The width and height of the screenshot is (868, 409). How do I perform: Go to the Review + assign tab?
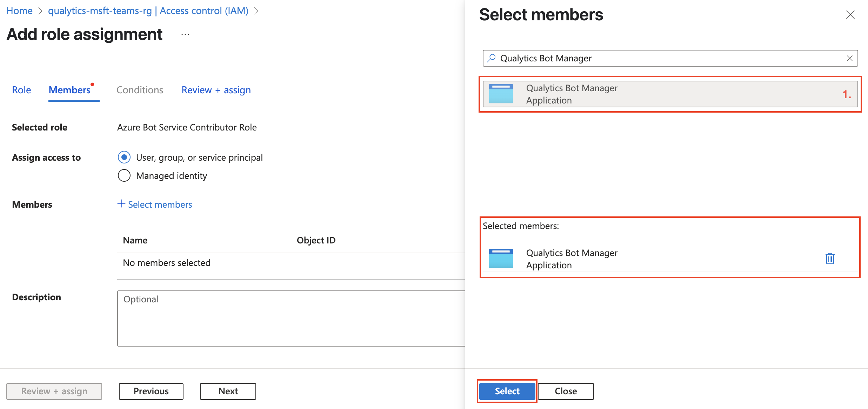point(216,90)
